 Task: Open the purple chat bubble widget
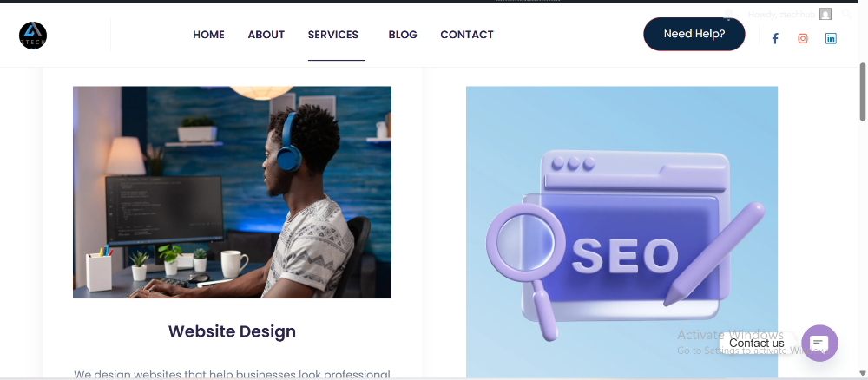[819, 343]
